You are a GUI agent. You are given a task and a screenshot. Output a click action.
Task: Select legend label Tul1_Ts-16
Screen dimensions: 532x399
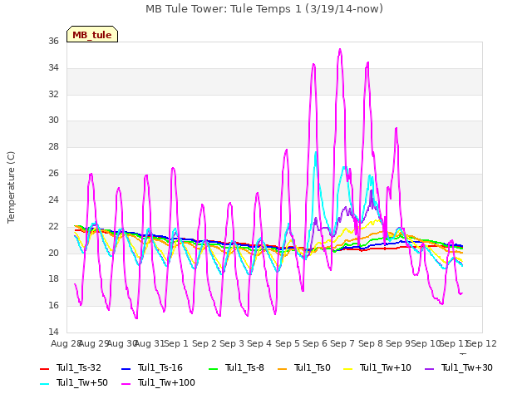[160, 367]
